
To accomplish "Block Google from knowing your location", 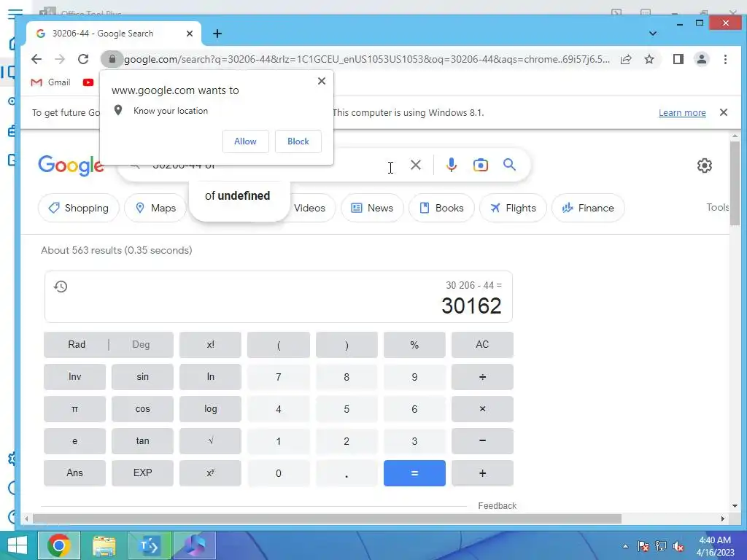I will click(298, 141).
